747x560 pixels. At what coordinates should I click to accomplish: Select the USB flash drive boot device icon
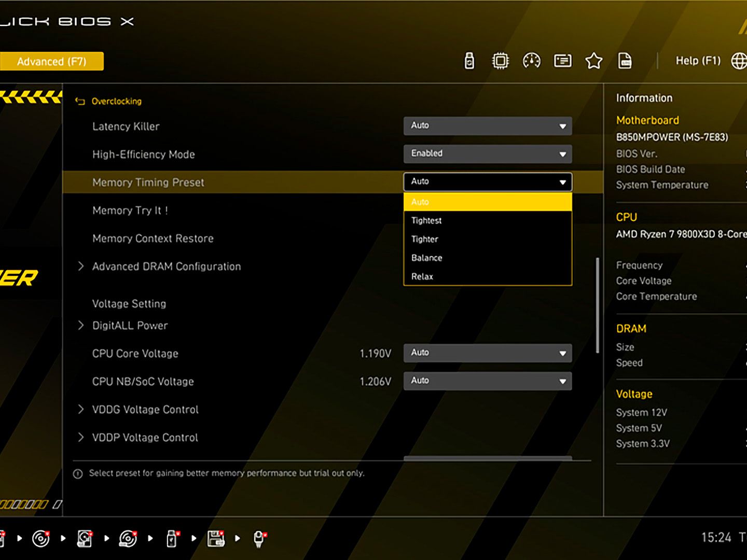(172, 539)
